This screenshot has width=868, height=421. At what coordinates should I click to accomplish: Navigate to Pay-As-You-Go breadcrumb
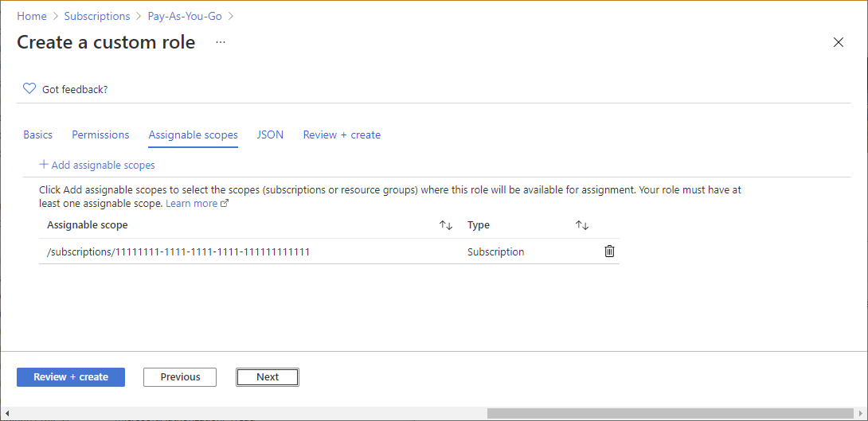184,16
